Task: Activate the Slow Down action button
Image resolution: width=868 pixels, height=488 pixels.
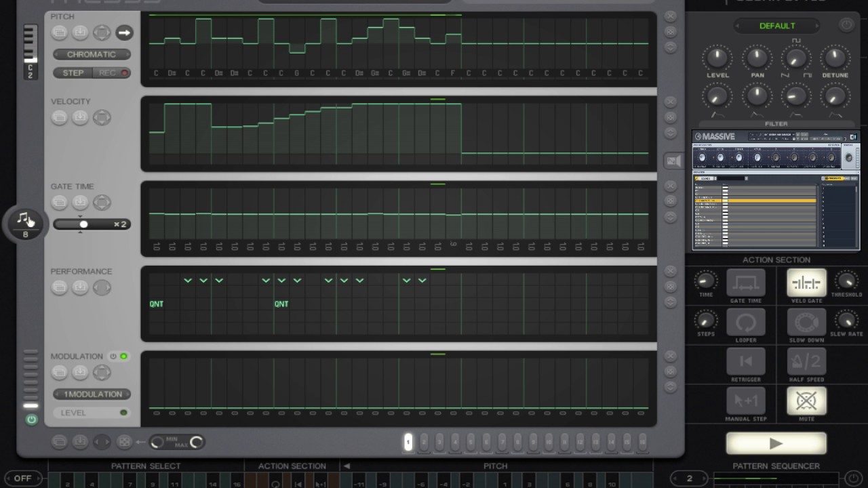Action: pyautogui.click(x=806, y=323)
